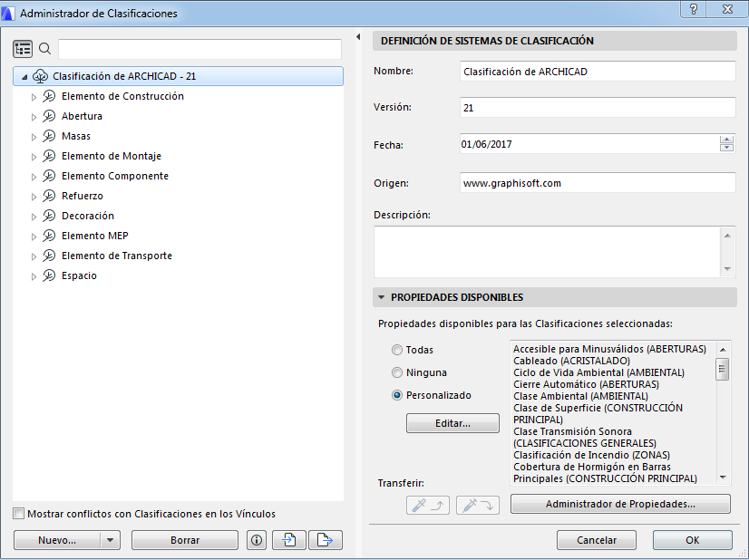Click the search magnifier icon
Viewport: 749px width, 560px height.
[x=44, y=48]
